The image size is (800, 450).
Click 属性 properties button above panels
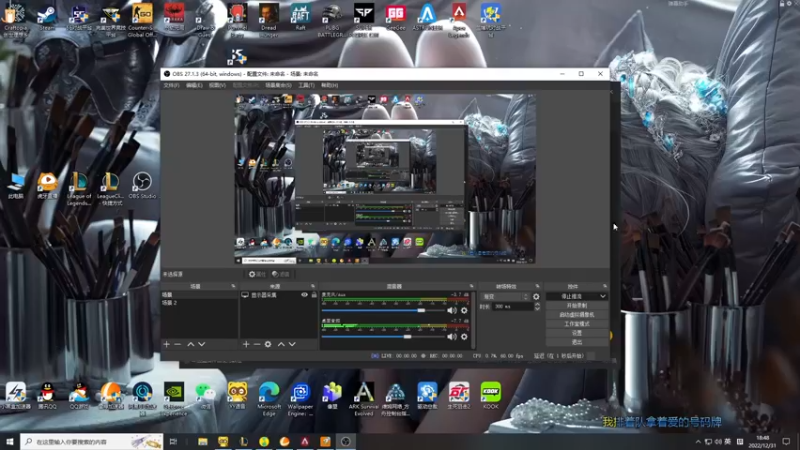pyautogui.click(x=257, y=274)
